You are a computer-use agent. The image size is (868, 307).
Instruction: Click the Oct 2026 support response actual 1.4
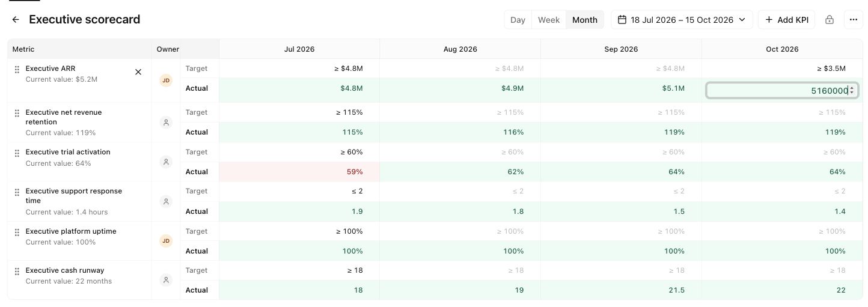point(840,211)
